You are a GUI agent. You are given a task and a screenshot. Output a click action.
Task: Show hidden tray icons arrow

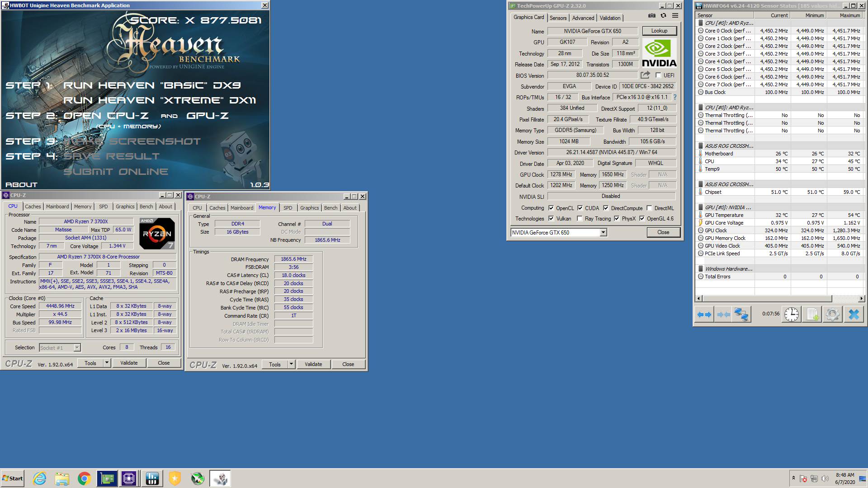(x=793, y=478)
